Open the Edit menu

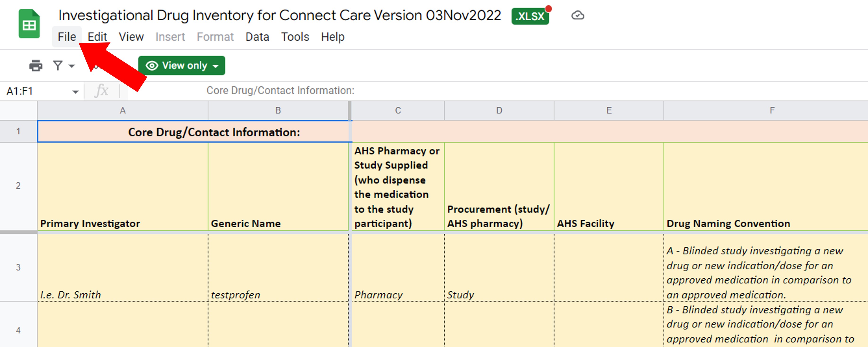97,37
